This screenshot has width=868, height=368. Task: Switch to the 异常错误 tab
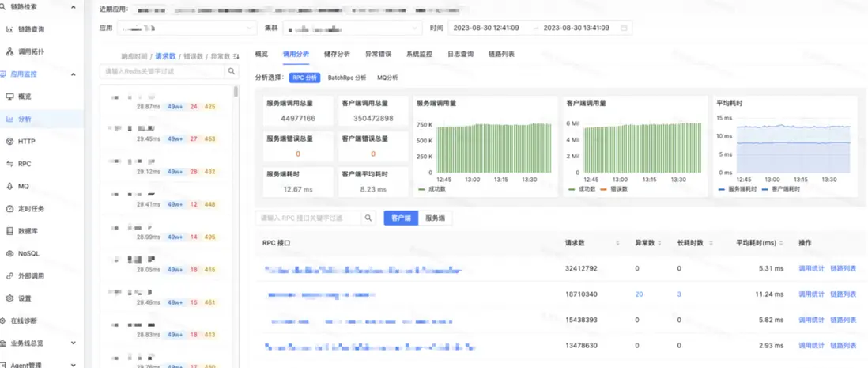(378, 54)
